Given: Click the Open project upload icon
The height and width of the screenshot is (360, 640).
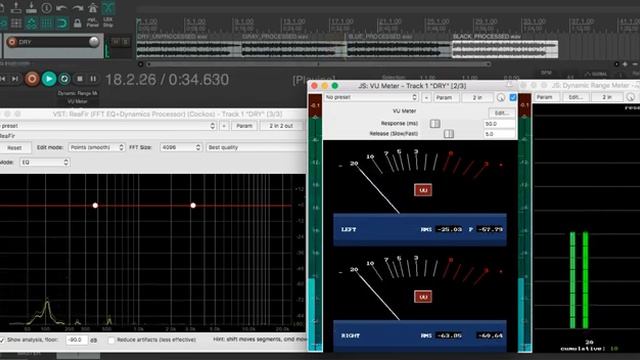Looking at the screenshot, I should pos(16,7).
